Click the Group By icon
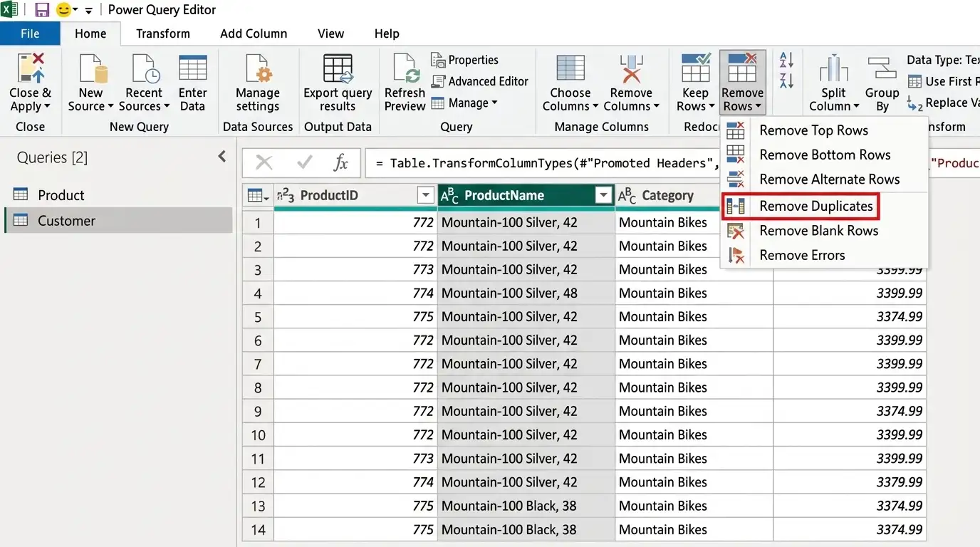 882,69
